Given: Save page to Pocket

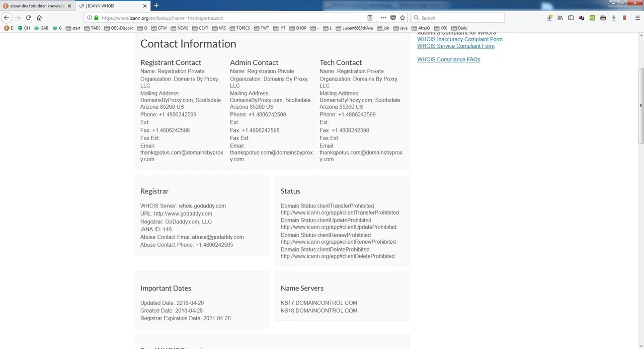Looking at the screenshot, I should tap(393, 18).
